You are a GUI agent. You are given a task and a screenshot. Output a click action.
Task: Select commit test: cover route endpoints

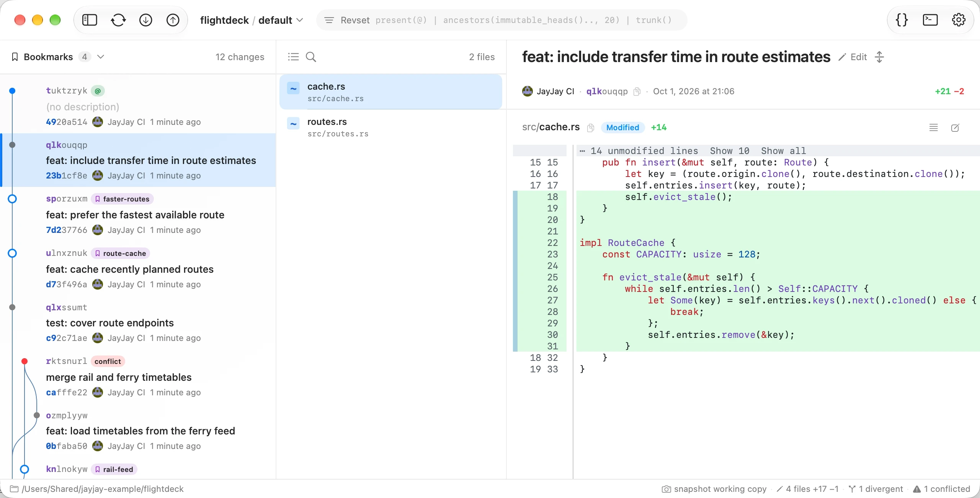click(138, 323)
